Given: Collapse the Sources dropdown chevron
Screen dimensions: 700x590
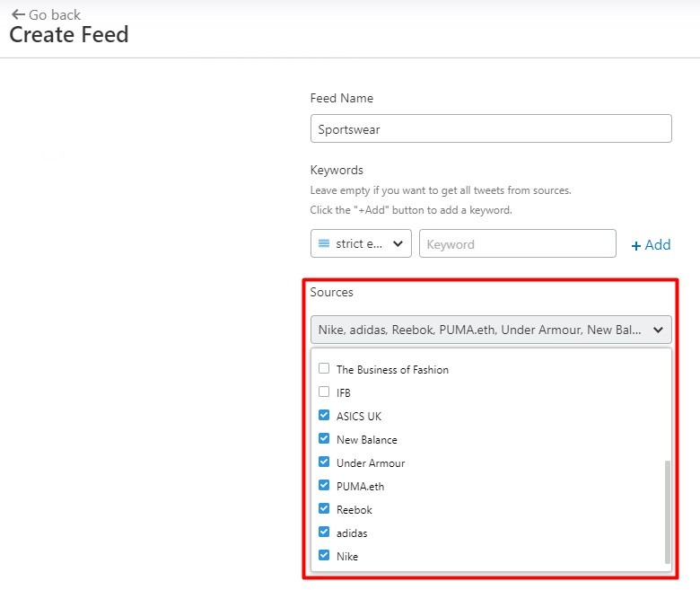Looking at the screenshot, I should click(658, 330).
